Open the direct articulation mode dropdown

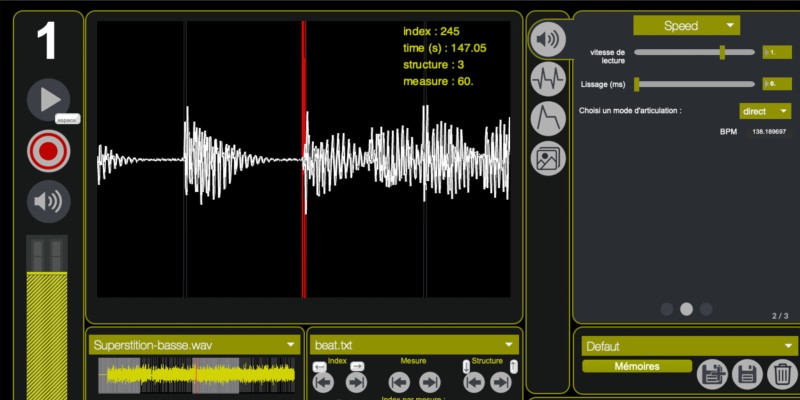click(765, 111)
